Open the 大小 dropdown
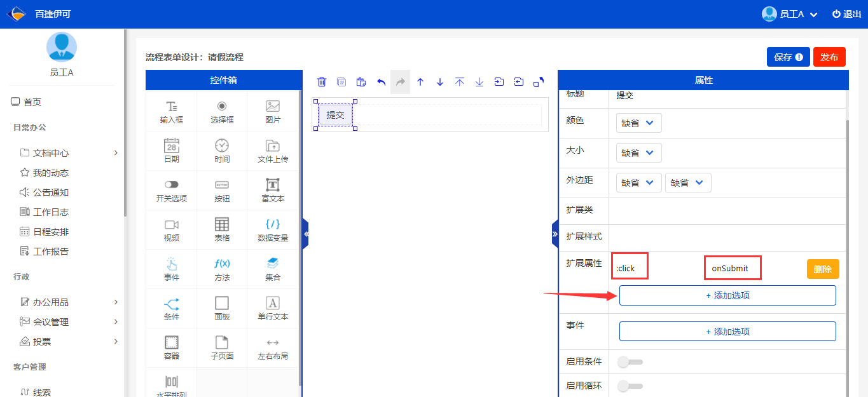Viewport: 868px width, 397px height. click(x=639, y=153)
